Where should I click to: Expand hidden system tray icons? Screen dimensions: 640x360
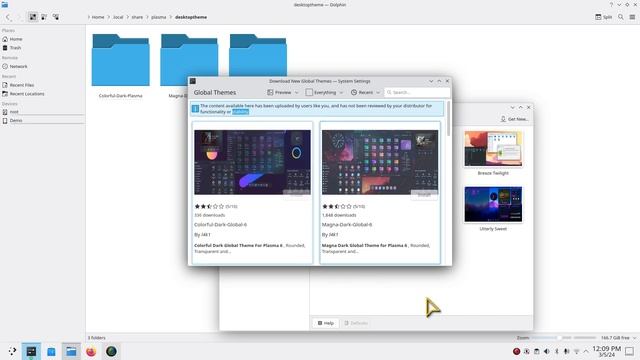tap(586, 351)
